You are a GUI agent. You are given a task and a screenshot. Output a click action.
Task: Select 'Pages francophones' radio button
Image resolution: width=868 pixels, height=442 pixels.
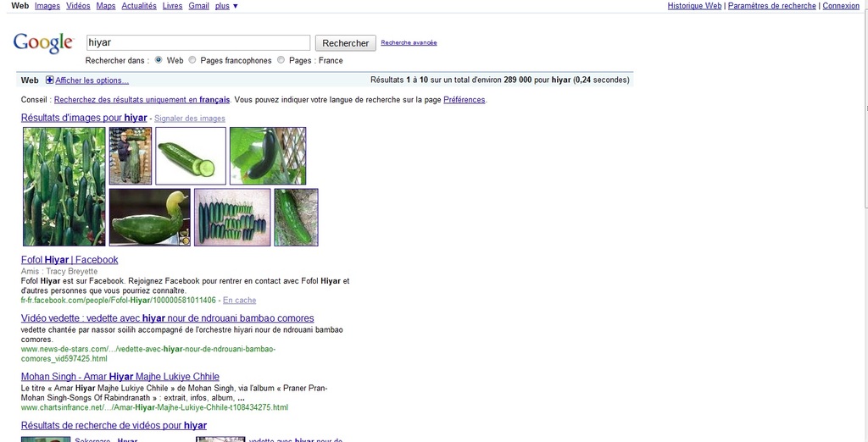point(192,60)
